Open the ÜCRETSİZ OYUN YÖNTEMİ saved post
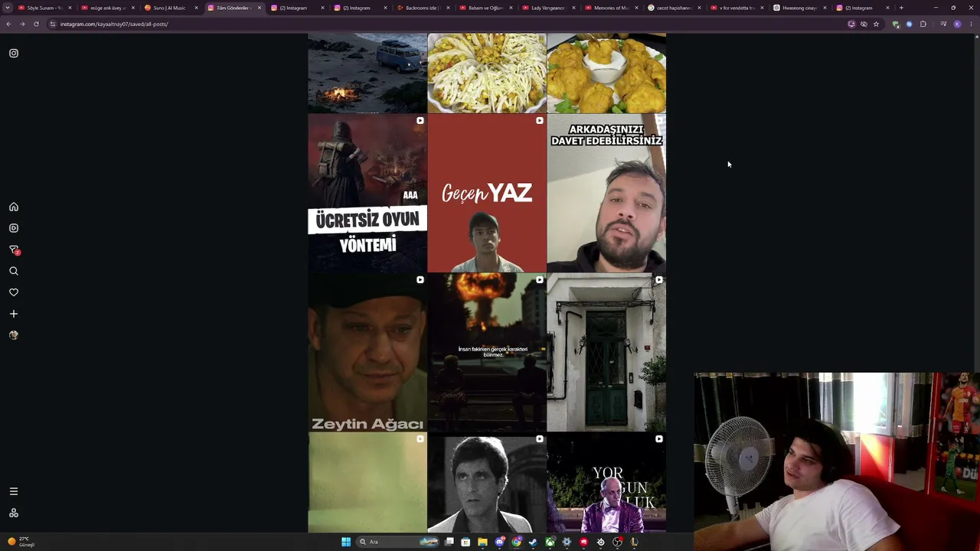This screenshot has width=980, height=551. [367, 194]
